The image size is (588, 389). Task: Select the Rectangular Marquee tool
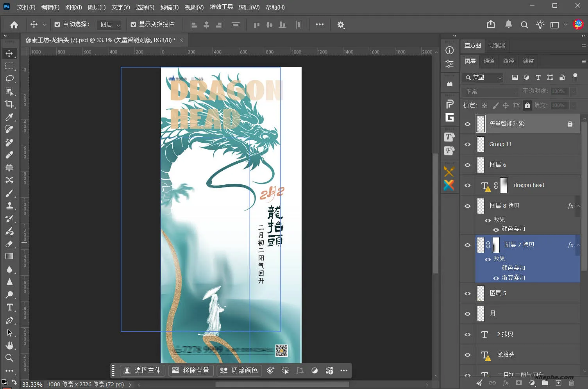coord(9,66)
